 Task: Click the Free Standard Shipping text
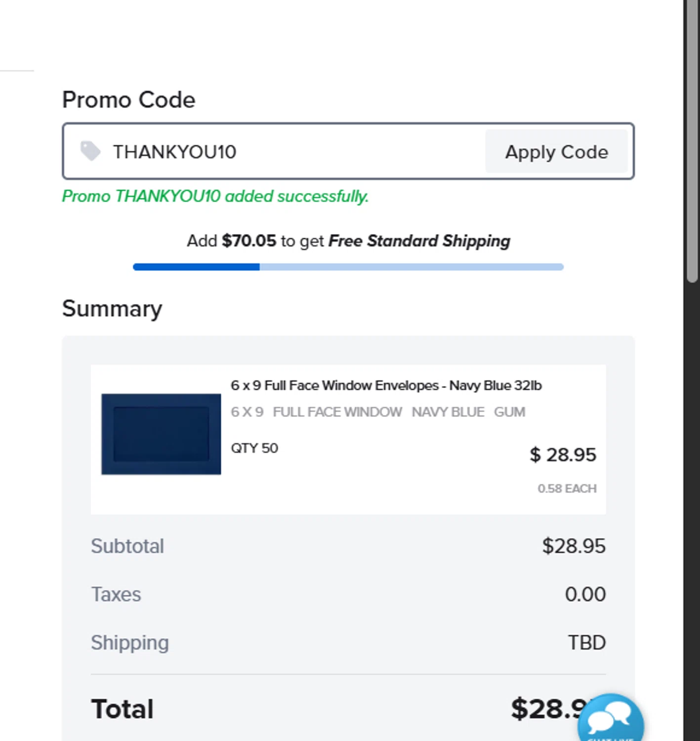419,241
